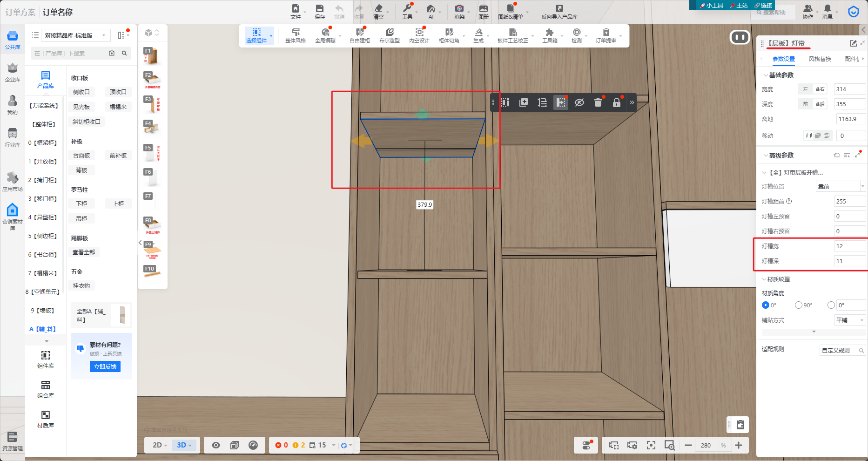The height and width of the screenshot is (461, 868).
Task: Lock the component with floating toolbar padlock
Action: [x=616, y=102]
